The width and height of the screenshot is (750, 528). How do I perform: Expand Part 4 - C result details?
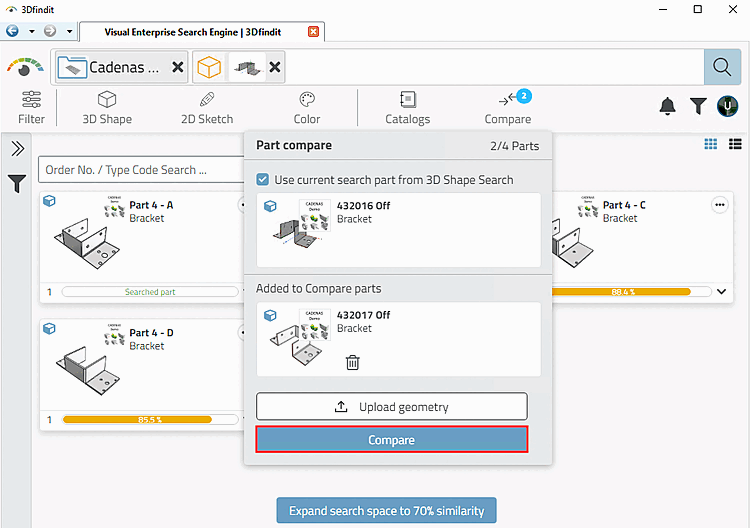(722, 292)
